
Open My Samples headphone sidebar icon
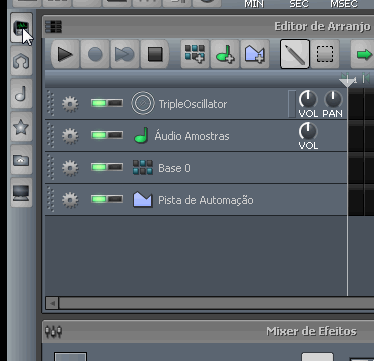click(21, 61)
